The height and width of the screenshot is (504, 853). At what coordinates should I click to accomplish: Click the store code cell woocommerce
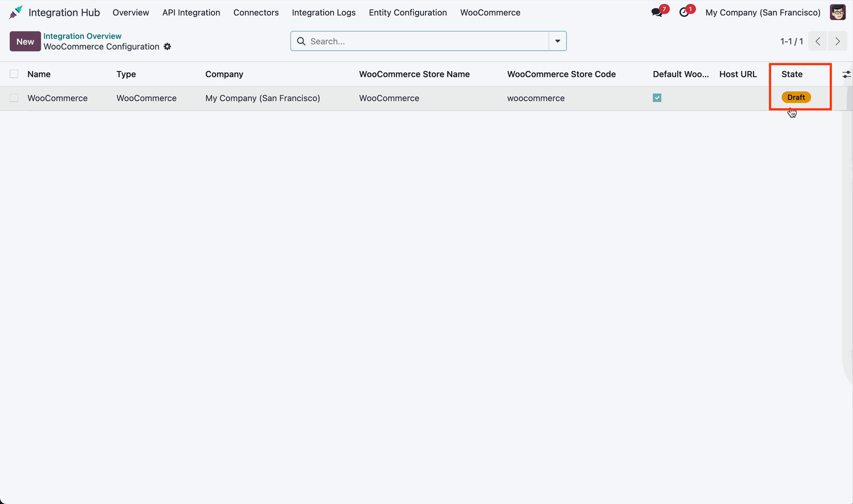click(536, 98)
